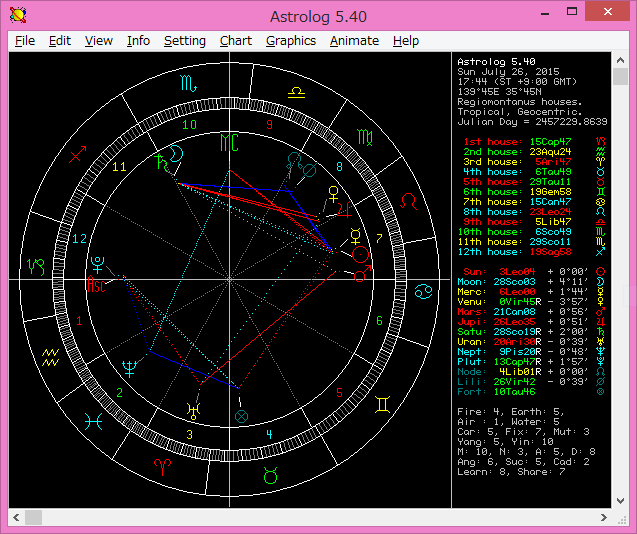Click the horizontal scrollbar right arrow
This screenshot has height=534, width=637.
coord(604,517)
